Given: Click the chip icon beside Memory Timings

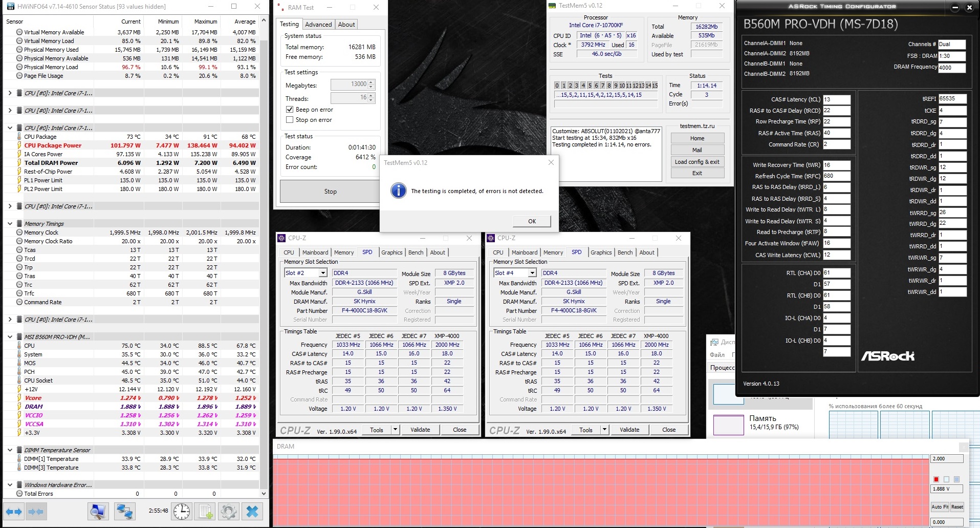Looking at the screenshot, I should pyautogui.click(x=19, y=224).
